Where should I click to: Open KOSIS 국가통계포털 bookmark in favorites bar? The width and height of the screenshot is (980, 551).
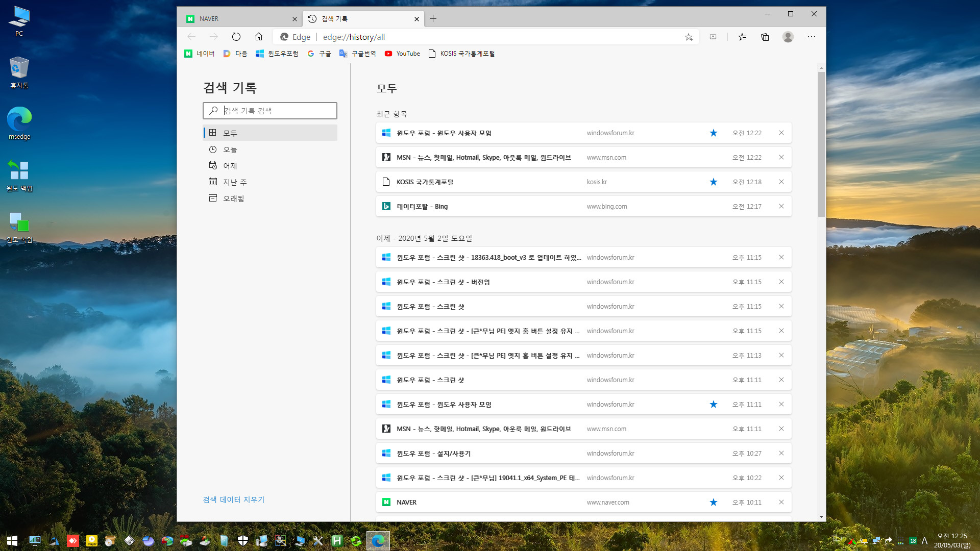coord(461,54)
